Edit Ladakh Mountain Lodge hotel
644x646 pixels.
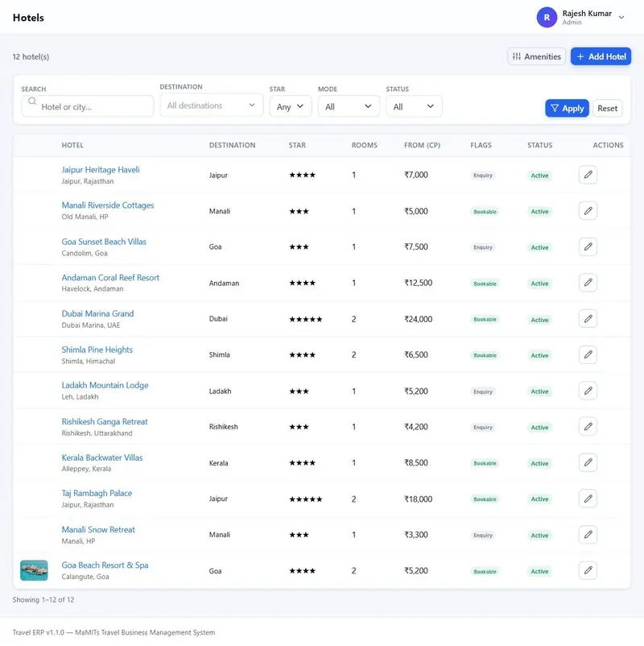coord(588,391)
